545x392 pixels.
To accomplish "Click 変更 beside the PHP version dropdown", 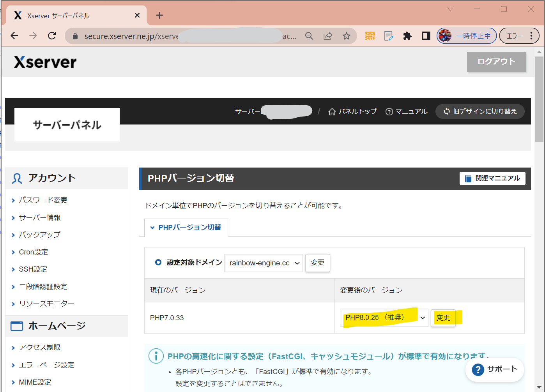I will [443, 318].
